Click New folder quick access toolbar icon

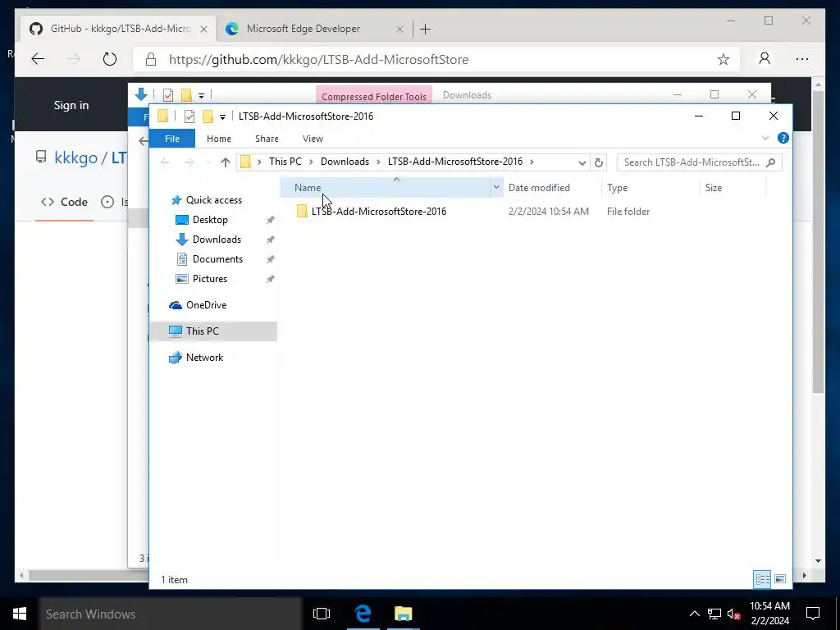coord(208,116)
